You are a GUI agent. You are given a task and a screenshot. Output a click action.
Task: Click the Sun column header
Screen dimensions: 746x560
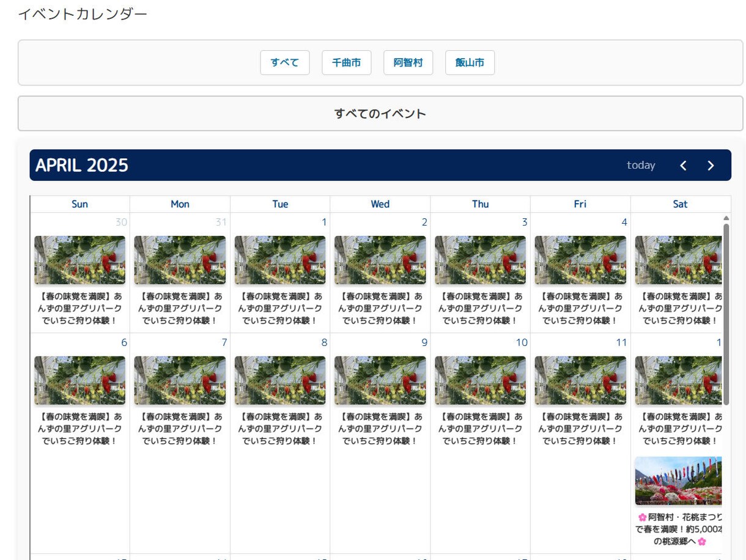[80, 204]
